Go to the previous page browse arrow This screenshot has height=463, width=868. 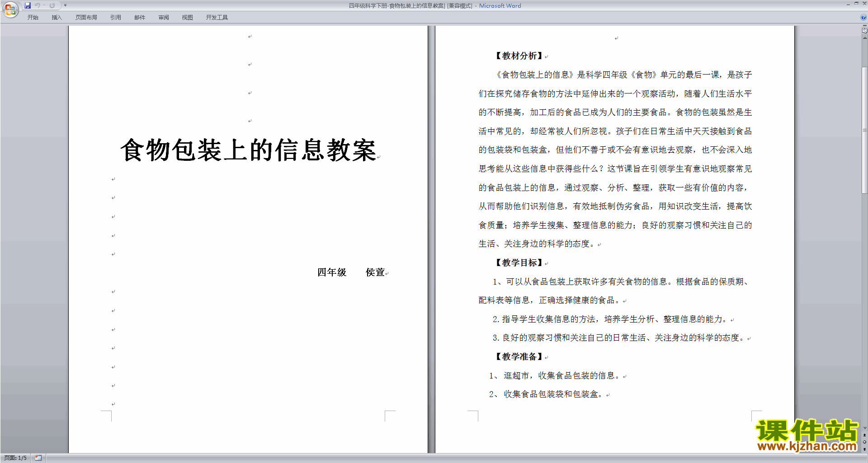click(864, 435)
